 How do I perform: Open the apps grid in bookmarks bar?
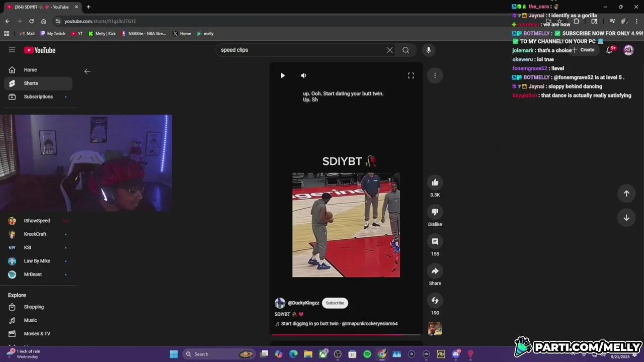click(x=7, y=34)
